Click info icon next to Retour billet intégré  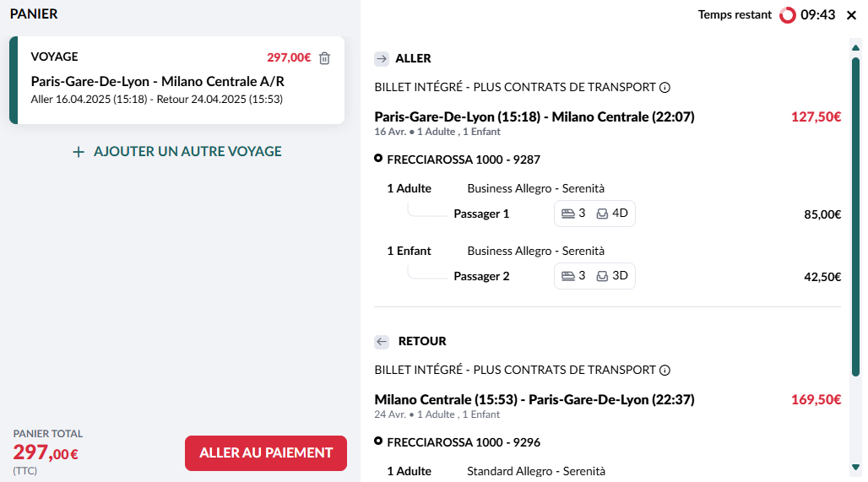665,371
